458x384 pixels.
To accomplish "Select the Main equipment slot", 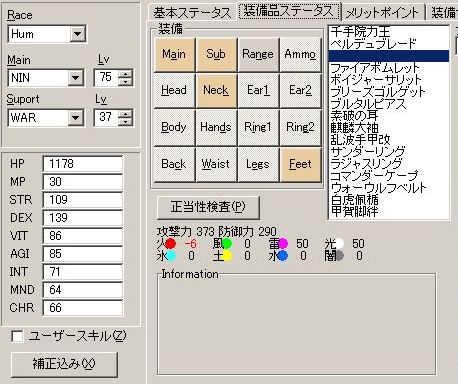I will coord(174,55).
